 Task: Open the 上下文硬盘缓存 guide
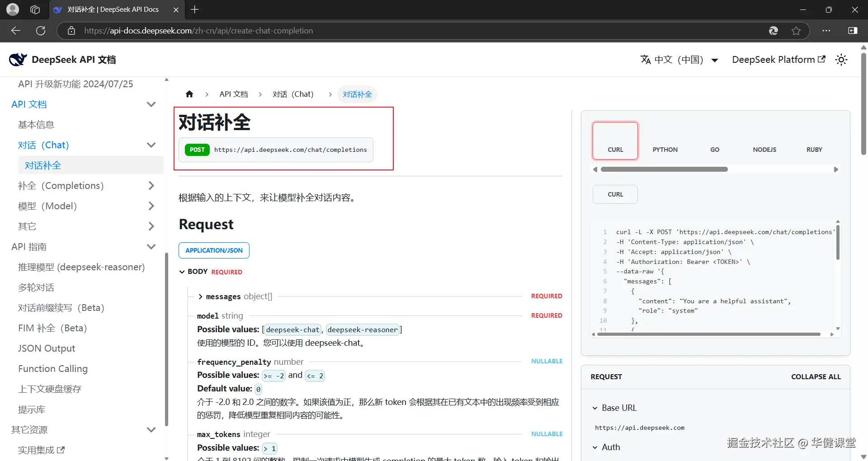(x=50, y=389)
